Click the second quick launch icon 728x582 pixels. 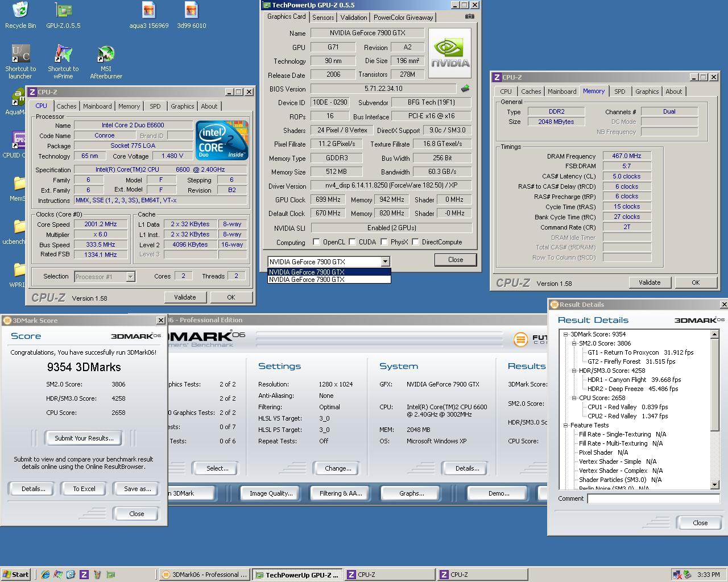[x=58, y=575]
